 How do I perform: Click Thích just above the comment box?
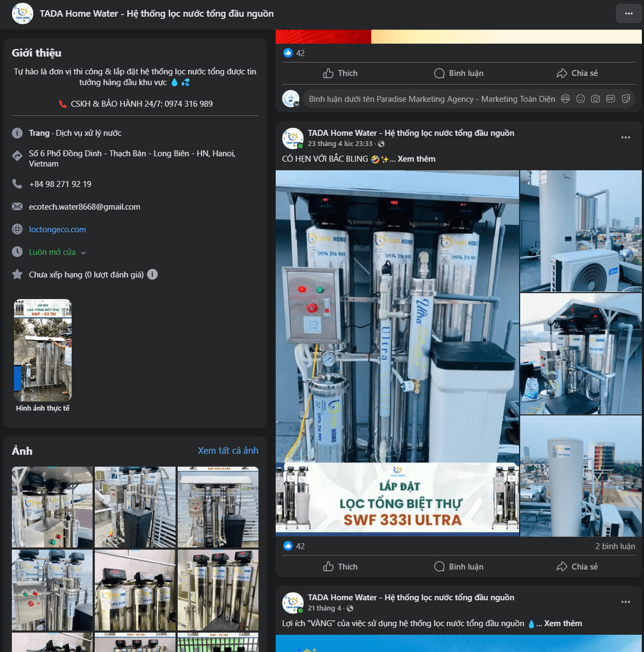click(x=340, y=73)
